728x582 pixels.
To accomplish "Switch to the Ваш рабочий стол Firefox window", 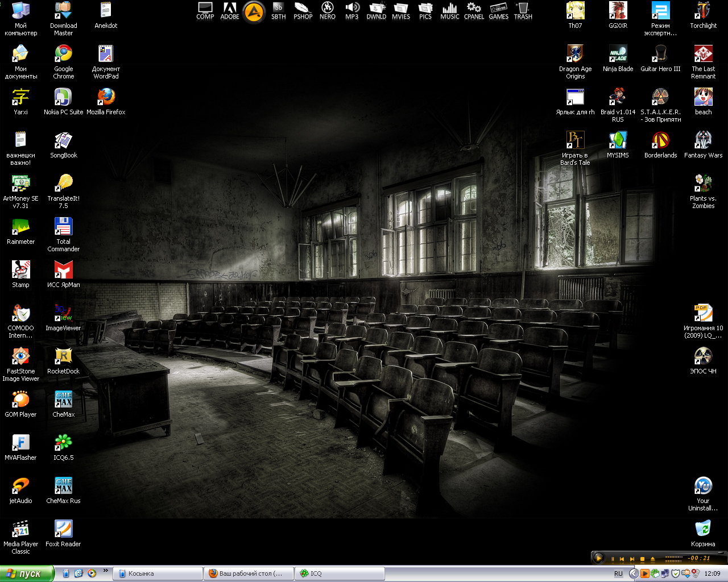I will [249, 574].
